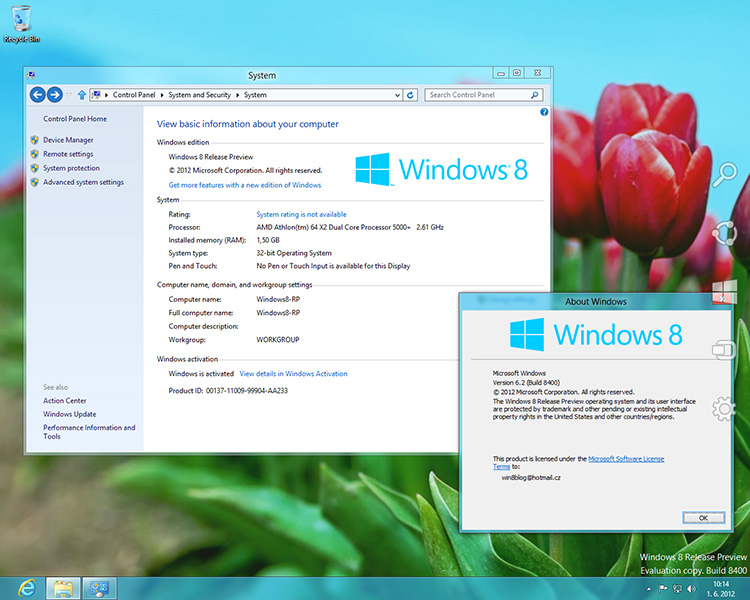
Task: Open the Recycle Bin desktop icon
Action: coord(21,24)
